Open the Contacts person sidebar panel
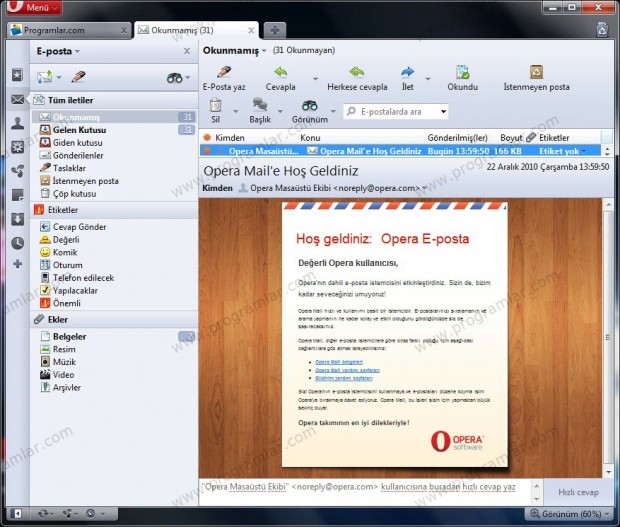 [17, 123]
